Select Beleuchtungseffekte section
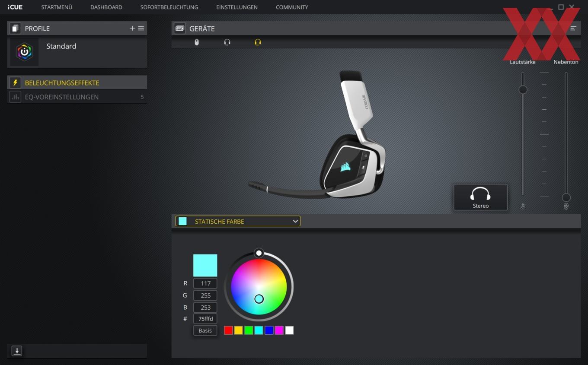The image size is (588, 365). tap(77, 83)
